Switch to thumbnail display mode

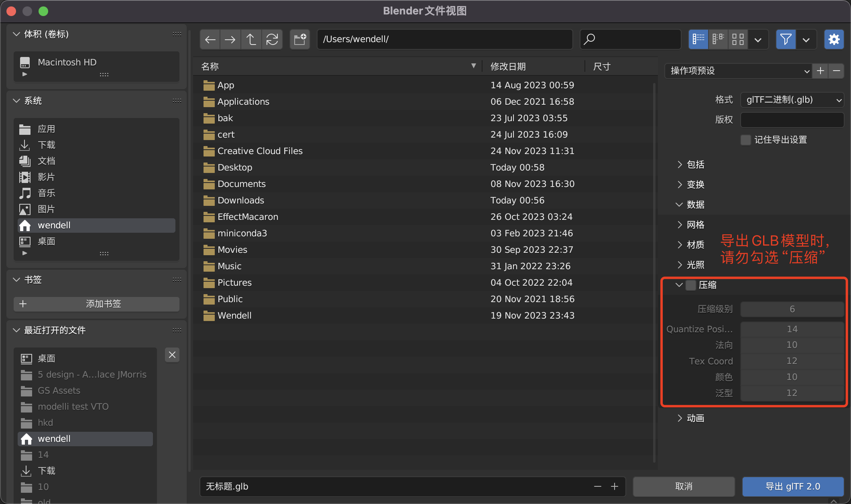(x=738, y=39)
